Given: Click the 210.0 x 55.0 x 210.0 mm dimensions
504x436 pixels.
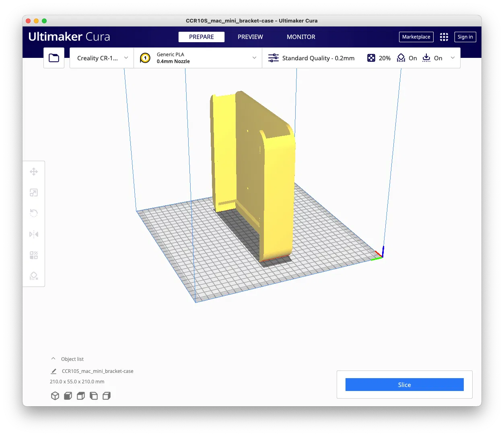Looking at the screenshot, I should point(77,382).
